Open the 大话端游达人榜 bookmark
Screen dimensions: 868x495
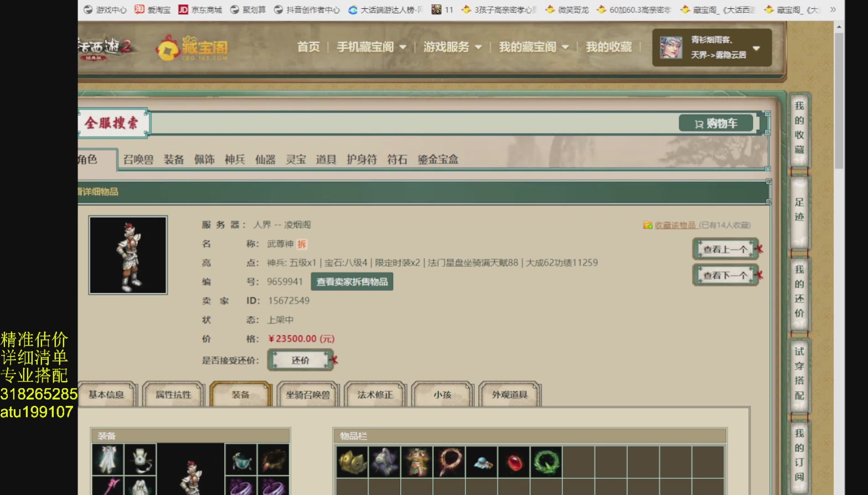tap(386, 10)
